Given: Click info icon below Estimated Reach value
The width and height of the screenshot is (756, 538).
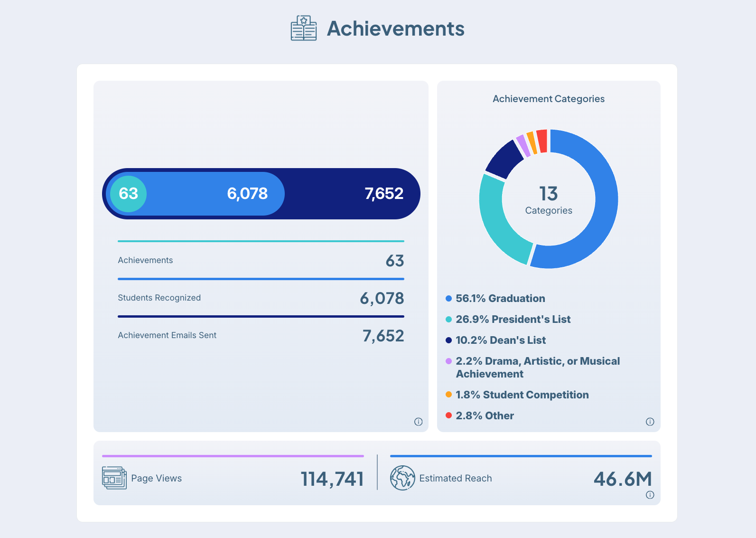Looking at the screenshot, I should (650, 495).
